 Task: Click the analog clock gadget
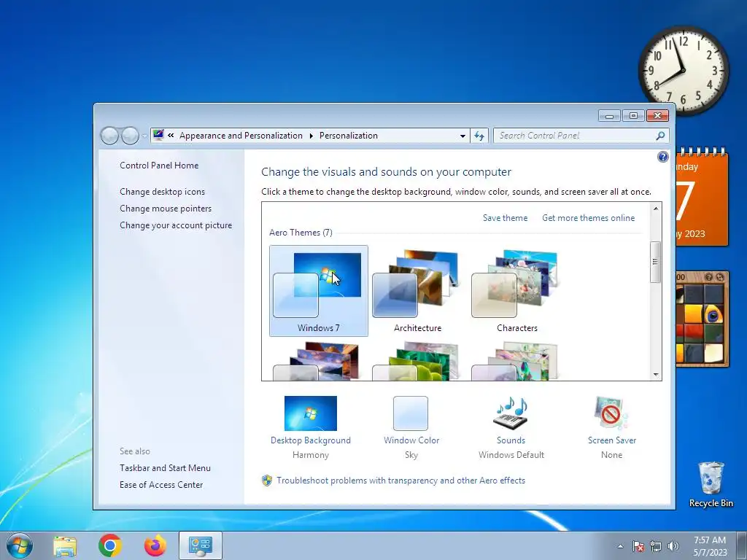pyautogui.click(x=683, y=71)
